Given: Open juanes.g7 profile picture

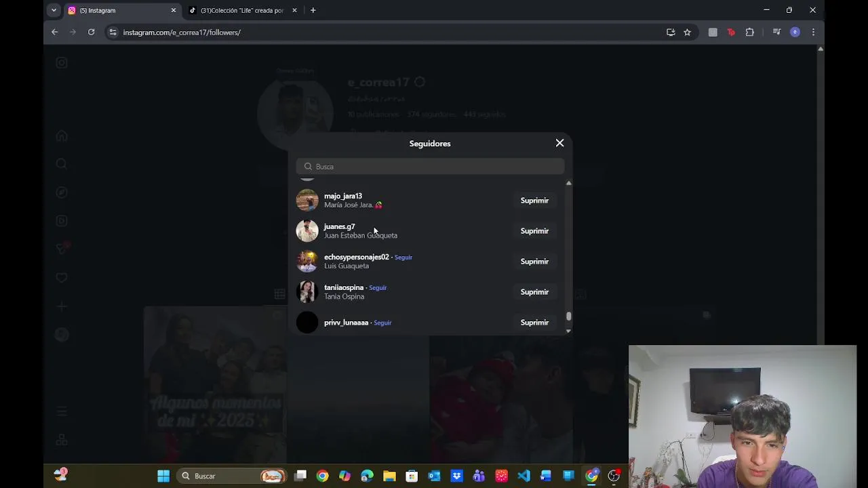Looking at the screenshot, I should pyautogui.click(x=307, y=231).
